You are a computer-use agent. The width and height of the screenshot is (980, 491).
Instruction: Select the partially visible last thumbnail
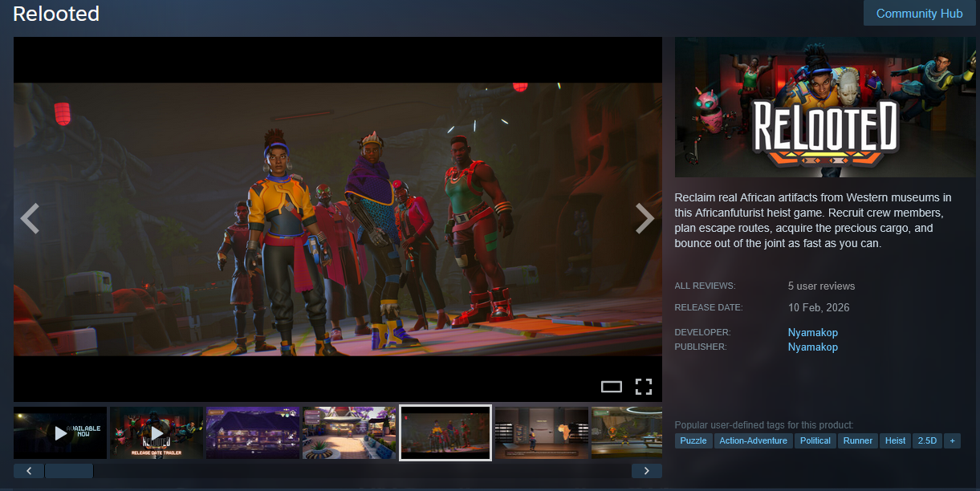click(627, 433)
